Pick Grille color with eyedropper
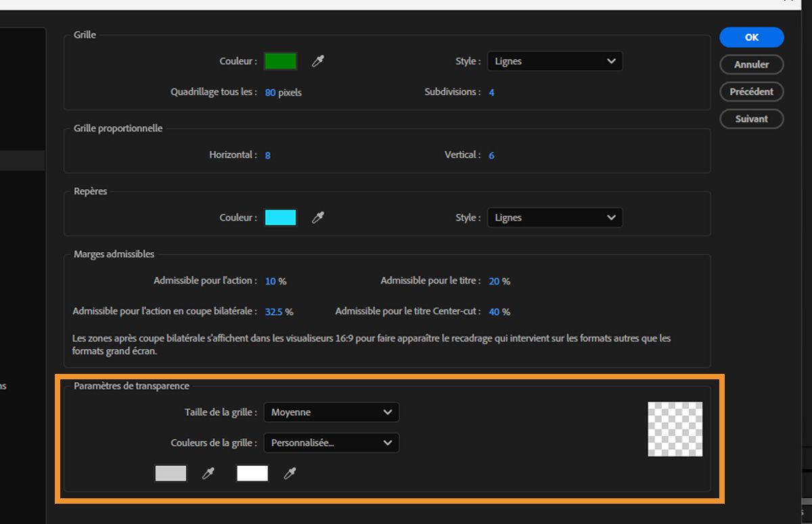 pyautogui.click(x=317, y=61)
